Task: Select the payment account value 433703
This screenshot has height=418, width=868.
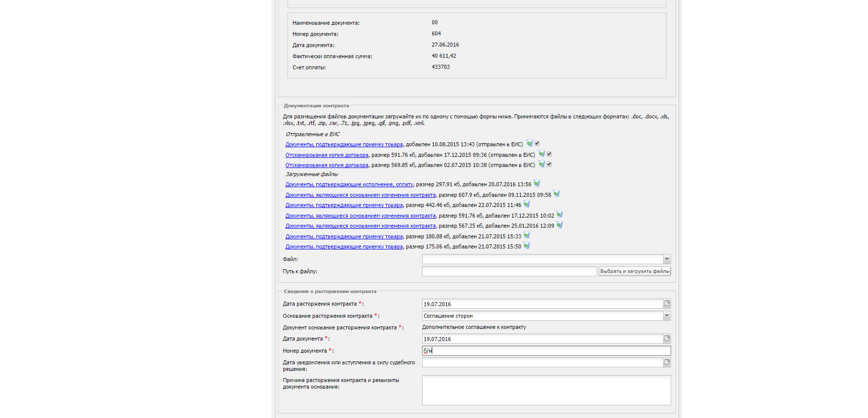Action: [441, 67]
